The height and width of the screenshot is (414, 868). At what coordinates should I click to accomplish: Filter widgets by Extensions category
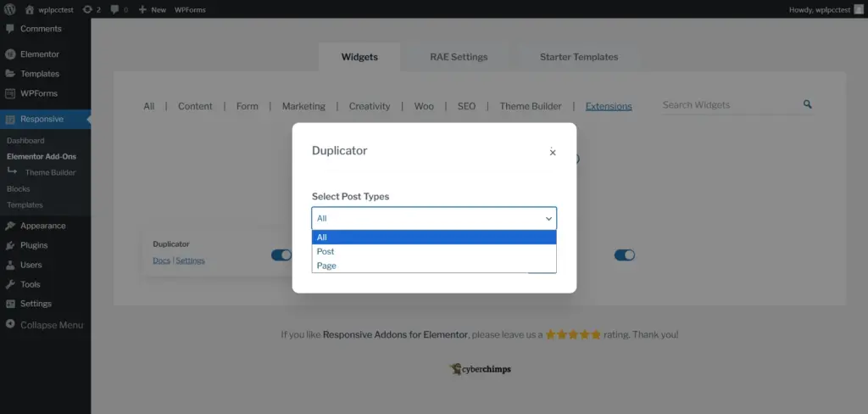click(609, 106)
